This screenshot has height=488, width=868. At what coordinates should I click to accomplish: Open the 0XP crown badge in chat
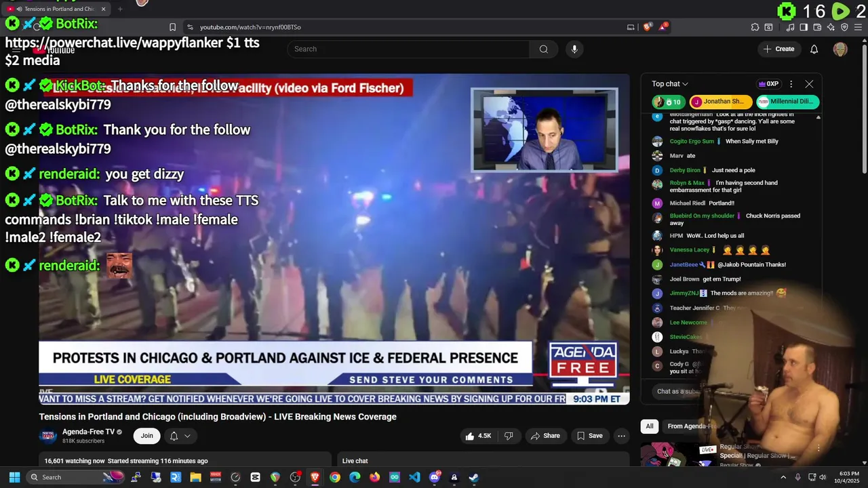tap(768, 84)
